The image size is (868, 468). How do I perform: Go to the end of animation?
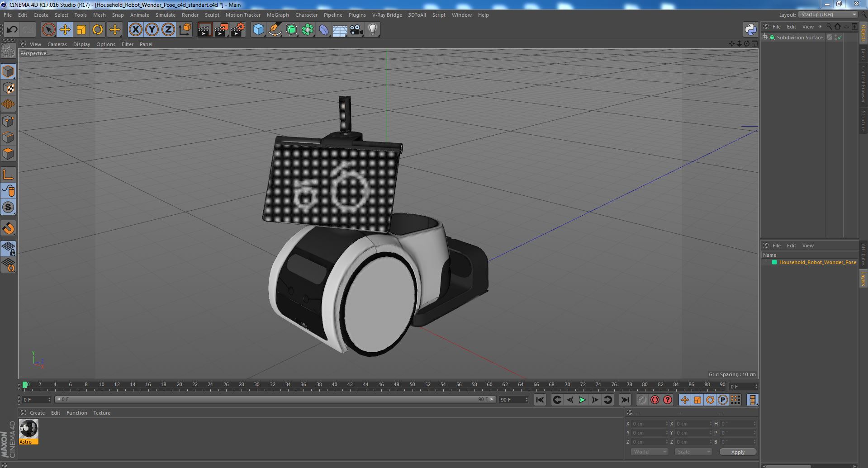tap(625, 400)
